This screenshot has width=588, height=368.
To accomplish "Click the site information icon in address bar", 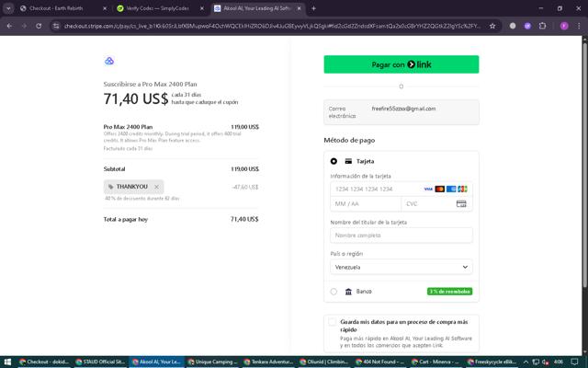I will [56, 26].
